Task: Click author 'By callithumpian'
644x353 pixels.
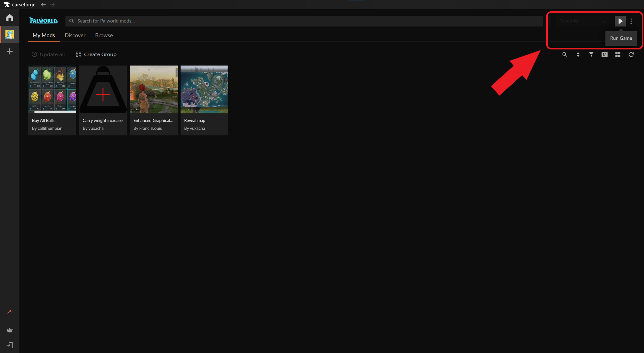Action: (47, 128)
